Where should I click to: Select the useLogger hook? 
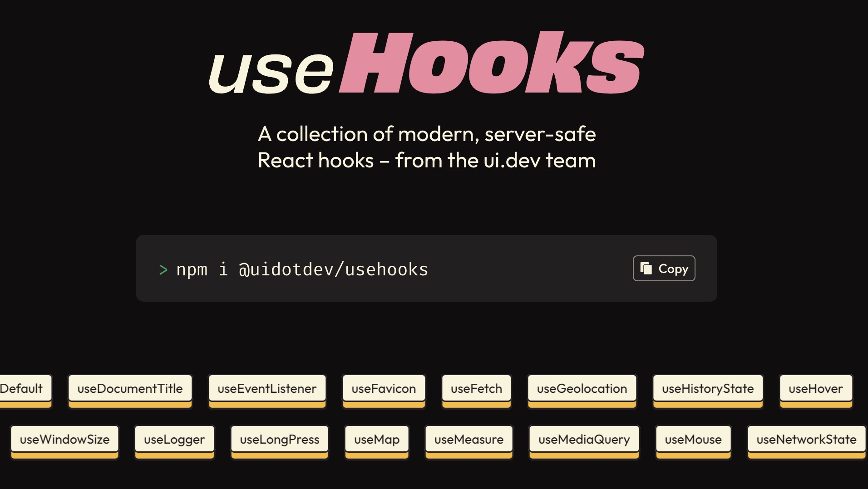tap(174, 440)
